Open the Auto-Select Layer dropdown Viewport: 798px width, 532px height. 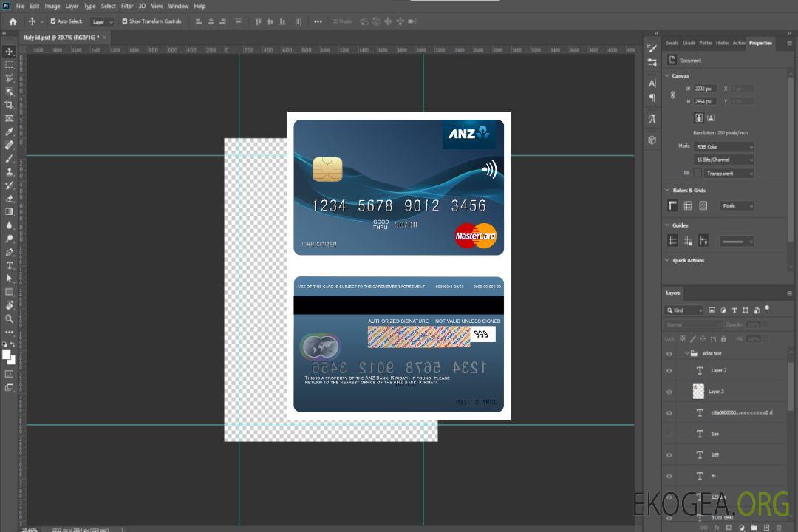click(102, 21)
